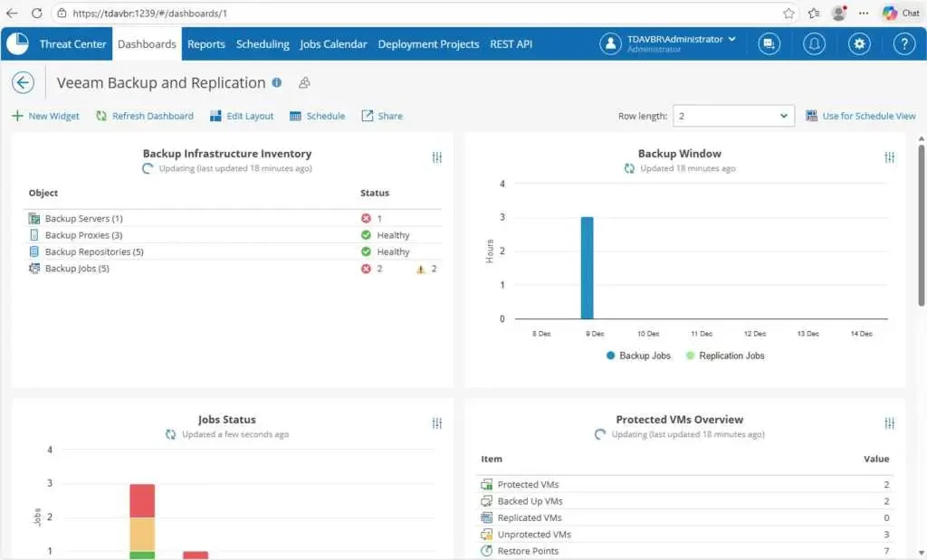Click the info icon next to dashboard title
The width and height of the screenshot is (927, 560).
tap(277, 82)
